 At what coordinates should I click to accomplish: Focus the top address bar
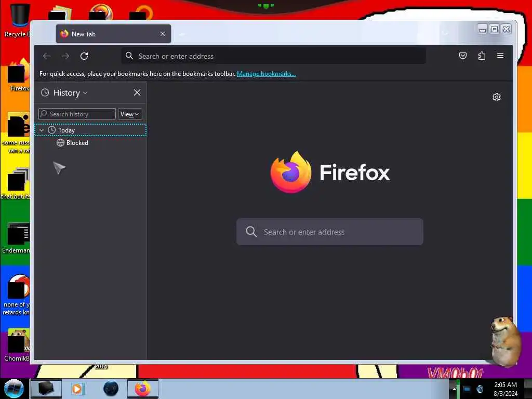pos(273,56)
